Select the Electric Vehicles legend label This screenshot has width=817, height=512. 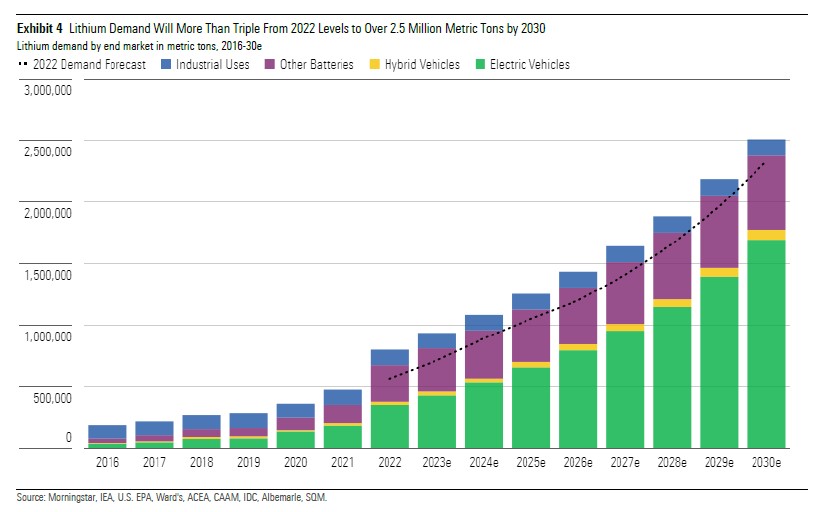pyautogui.click(x=529, y=65)
